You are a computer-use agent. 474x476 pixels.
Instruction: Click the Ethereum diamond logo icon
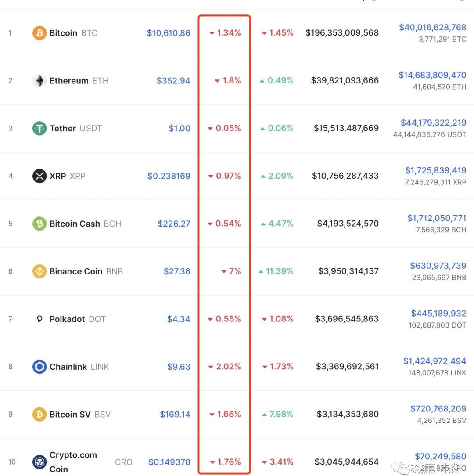pos(39,80)
